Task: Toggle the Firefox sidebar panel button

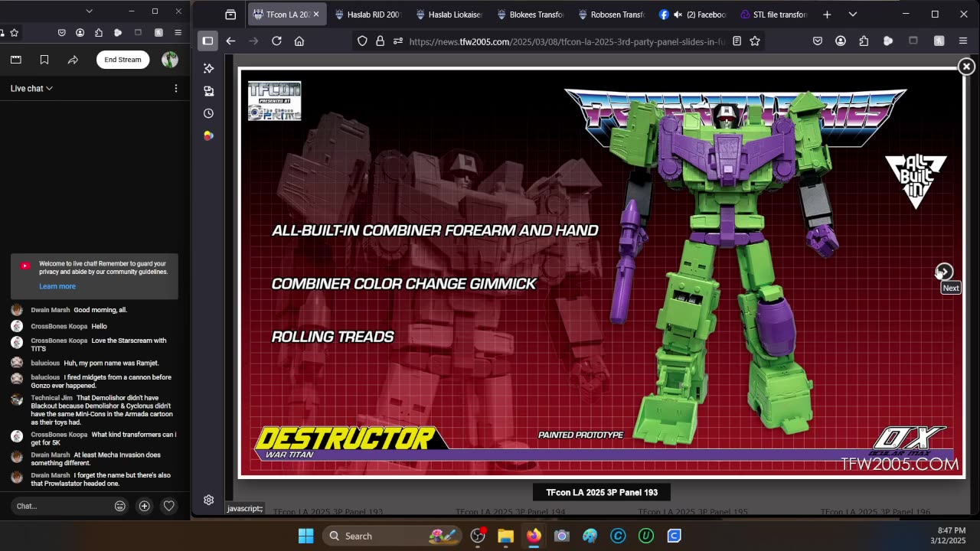Action: click(207, 41)
